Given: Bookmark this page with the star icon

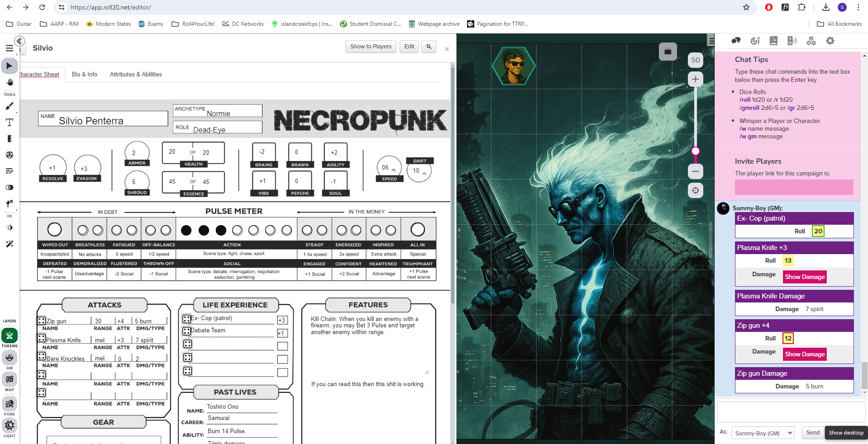Looking at the screenshot, I should click(x=746, y=7).
